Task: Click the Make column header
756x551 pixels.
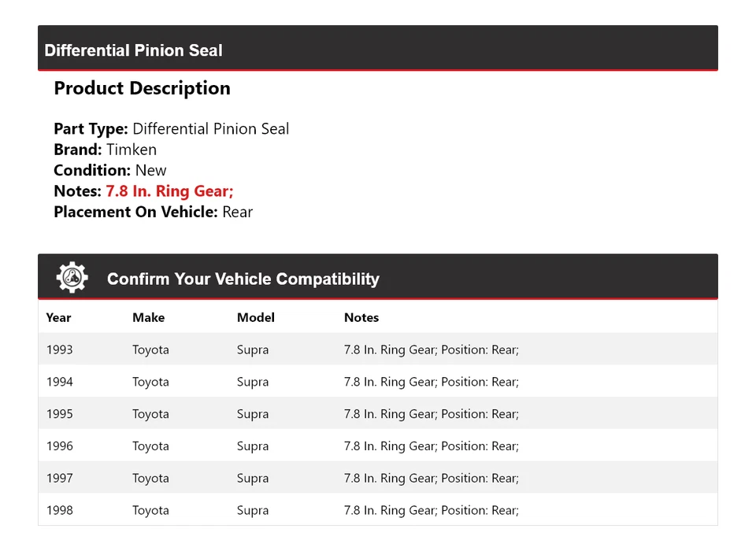Action: [148, 317]
